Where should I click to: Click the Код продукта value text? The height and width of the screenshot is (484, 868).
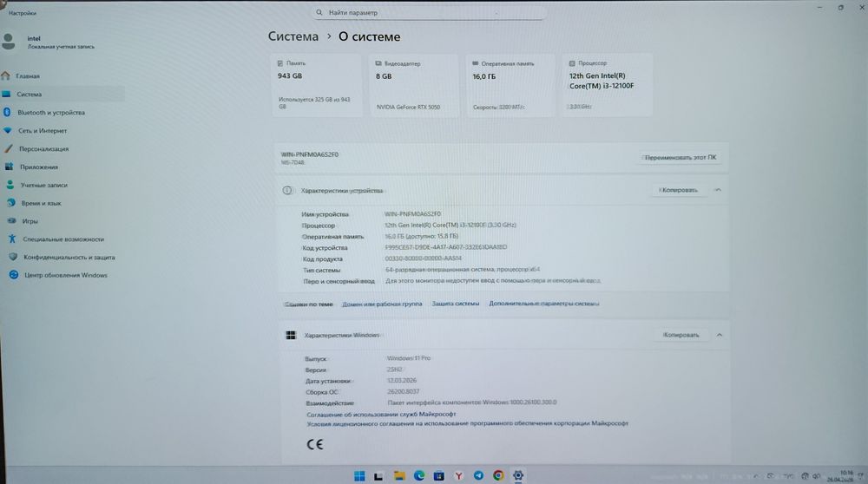pyautogui.click(x=423, y=258)
